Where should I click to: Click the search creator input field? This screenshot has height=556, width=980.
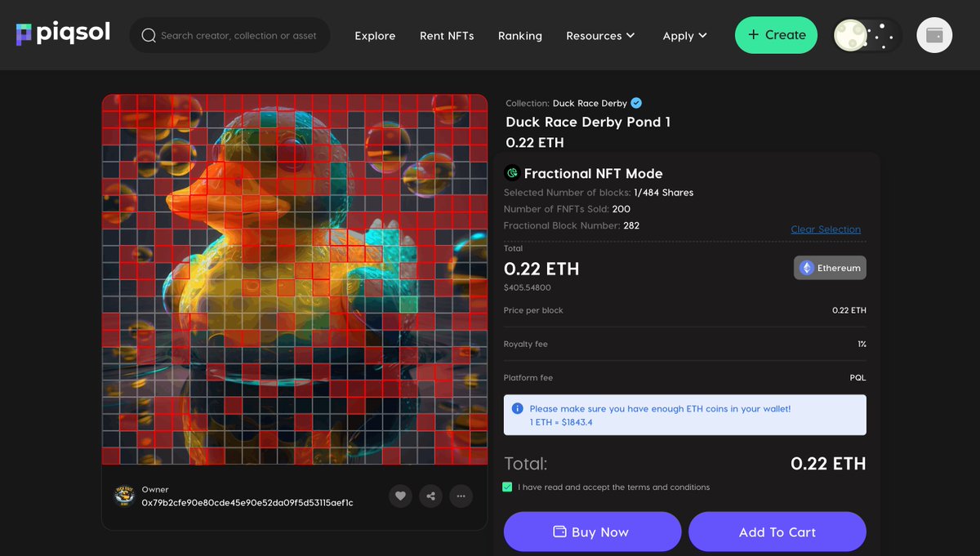coord(237,35)
